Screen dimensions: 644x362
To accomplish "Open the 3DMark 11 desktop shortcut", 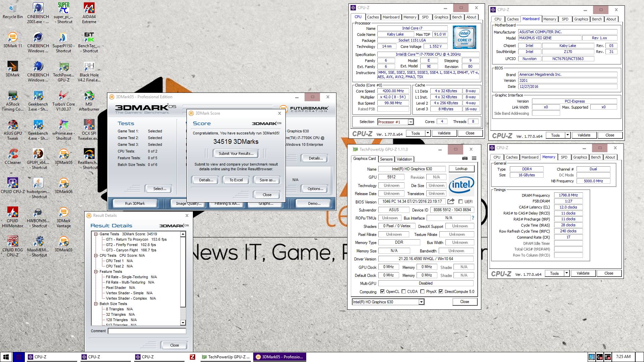I will coord(13,40).
